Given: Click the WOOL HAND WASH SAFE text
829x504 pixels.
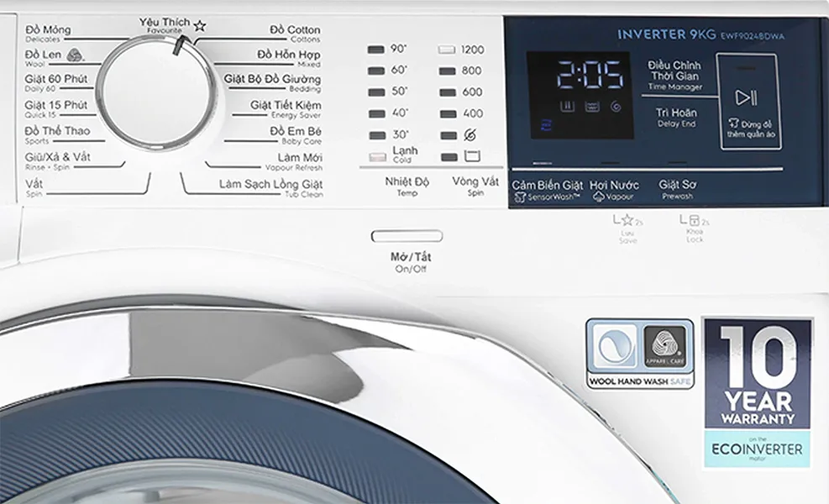Looking at the screenshot, I should tap(640, 381).
